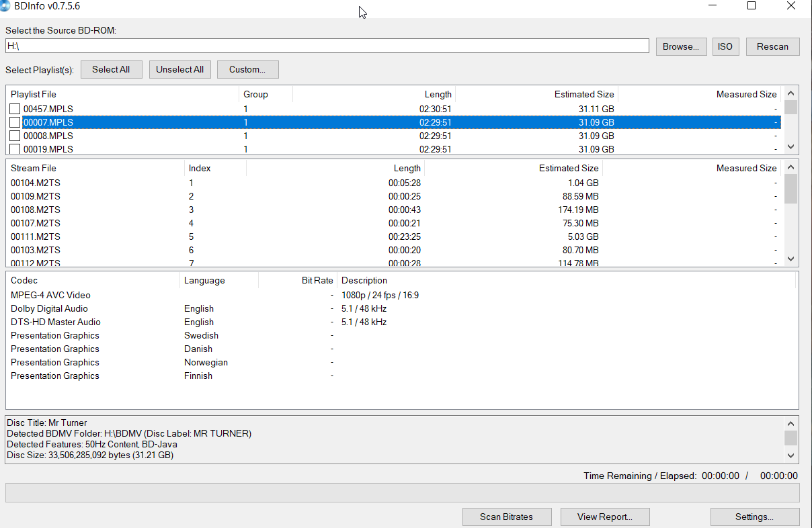Screen dimensions: 812x528
Task: Select the Dolby Digital Audio stream
Action: tap(49, 308)
